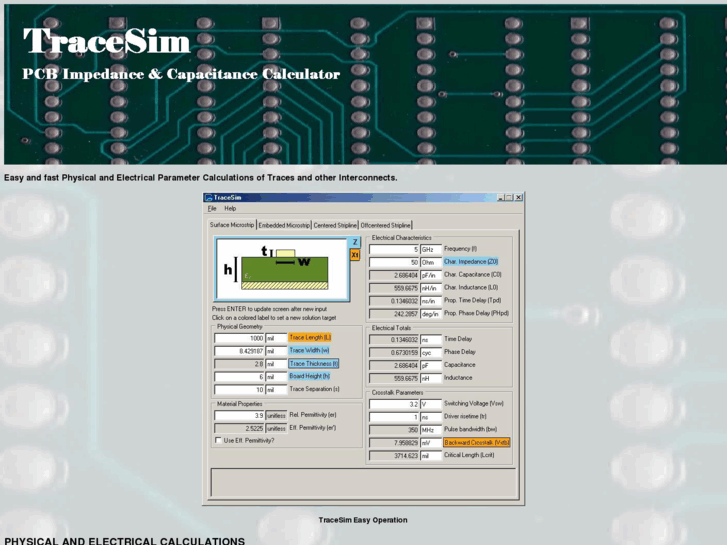
Task: Click the nH/in Char. Inductance unit box
Action: coord(431,288)
